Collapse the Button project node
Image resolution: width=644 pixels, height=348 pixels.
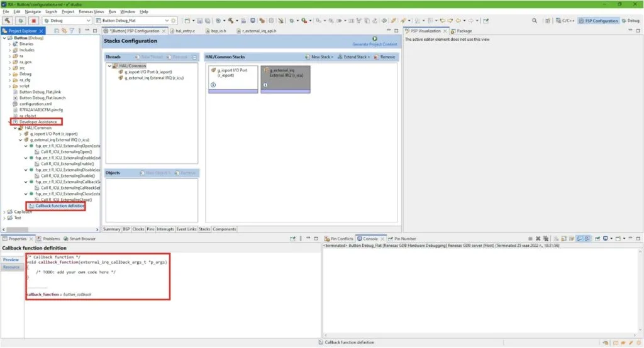tap(4, 38)
